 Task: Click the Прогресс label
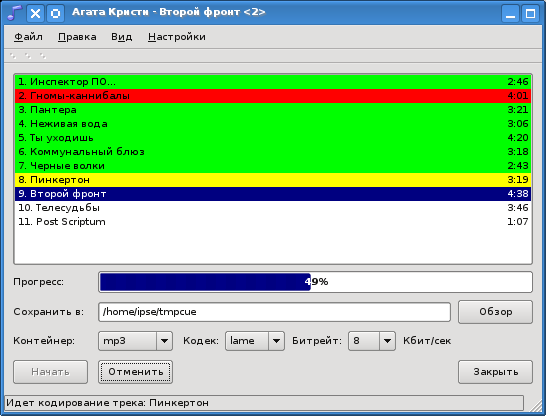pyautogui.click(x=39, y=282)
